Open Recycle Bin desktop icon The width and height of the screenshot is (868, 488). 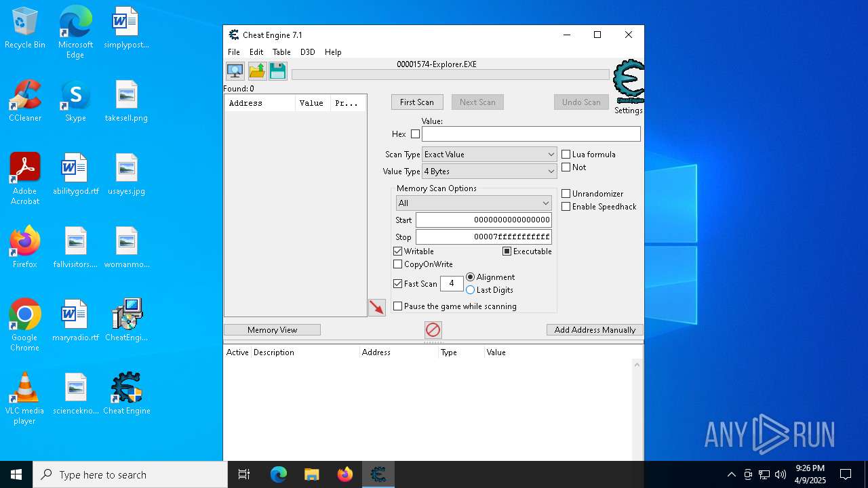[25, 28]
